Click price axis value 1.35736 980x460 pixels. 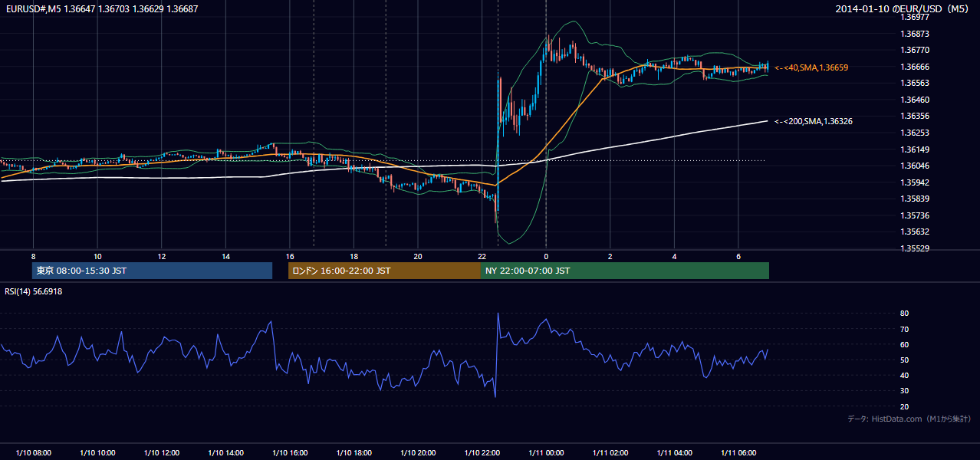914,215
